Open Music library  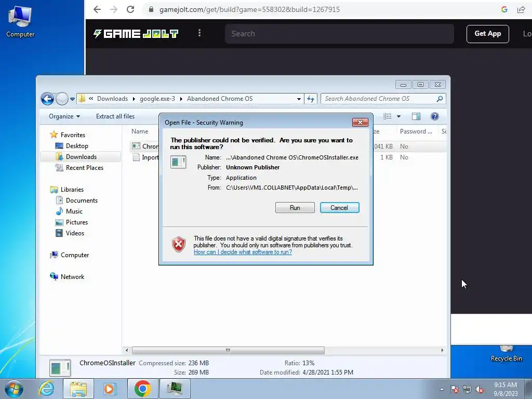74,211
